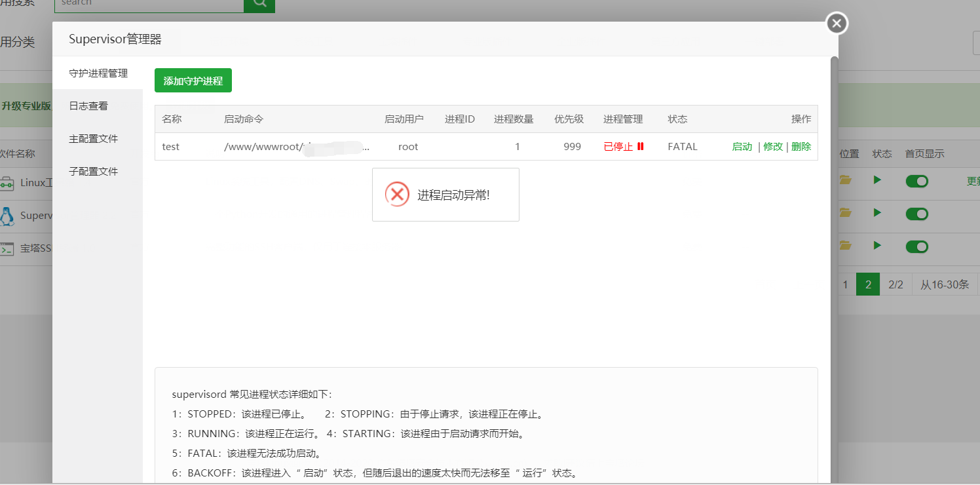This screenshot has width=980, height=485.
Task: Click the 升级专业版 text in background banner
Action: (26, 106)
